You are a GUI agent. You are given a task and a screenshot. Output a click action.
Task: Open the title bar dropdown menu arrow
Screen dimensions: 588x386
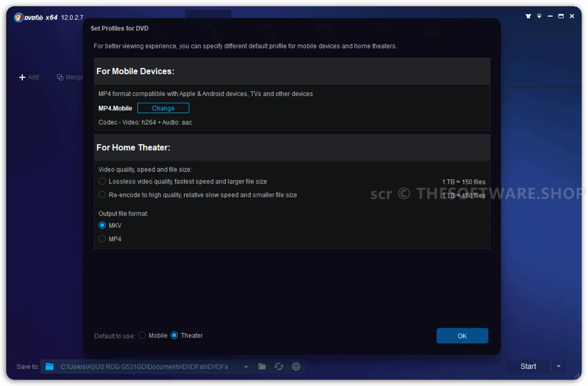(x=539, y=16)
